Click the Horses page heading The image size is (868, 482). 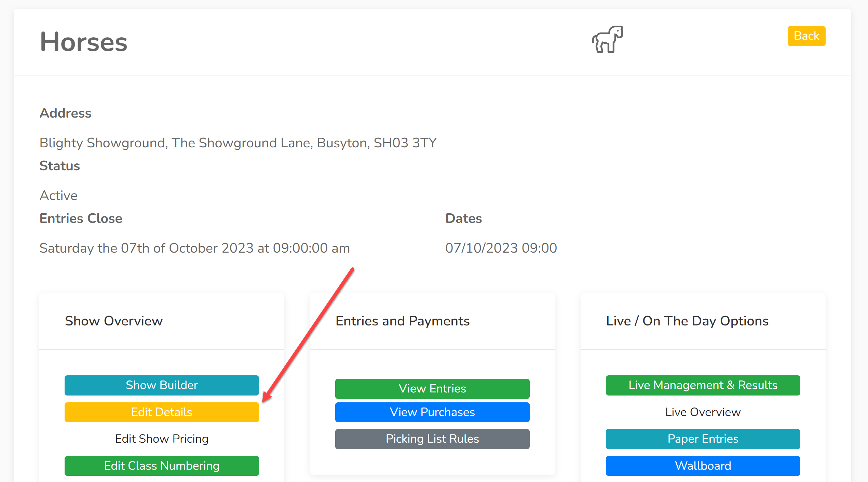click(84, 42)
